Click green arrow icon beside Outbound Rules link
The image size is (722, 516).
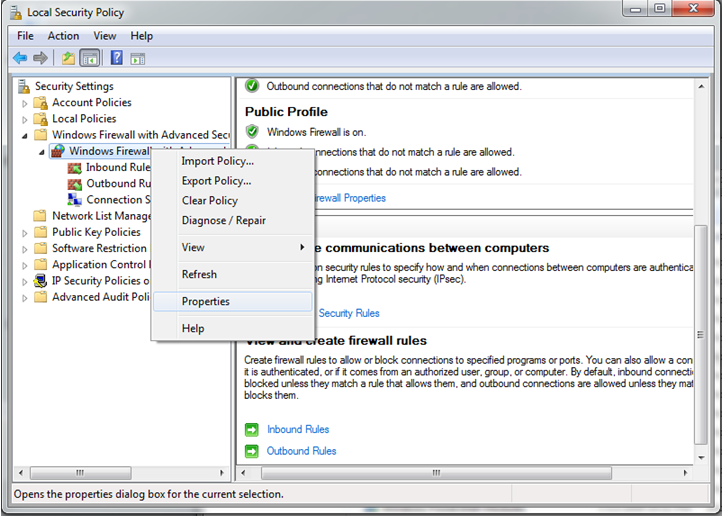tap(252, 451)
